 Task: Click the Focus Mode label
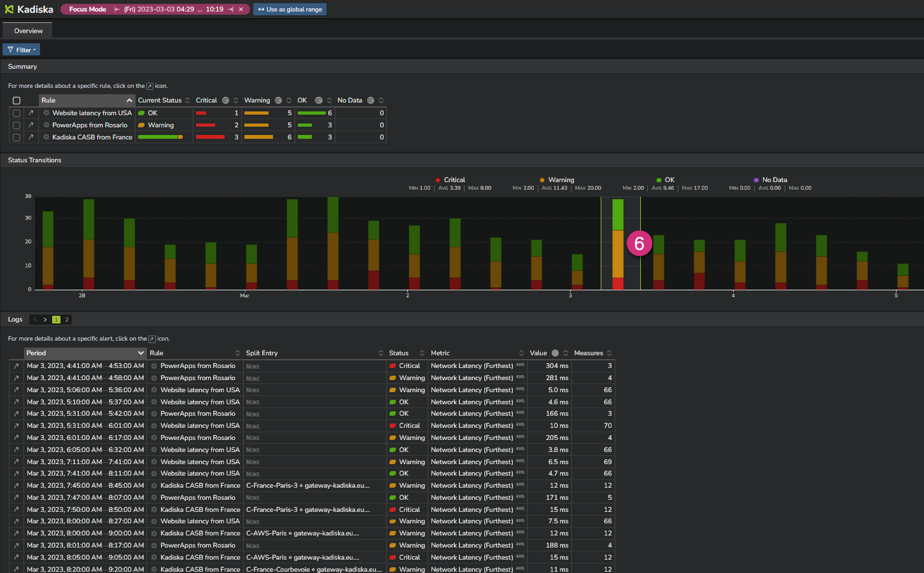[x=88, y=10]
